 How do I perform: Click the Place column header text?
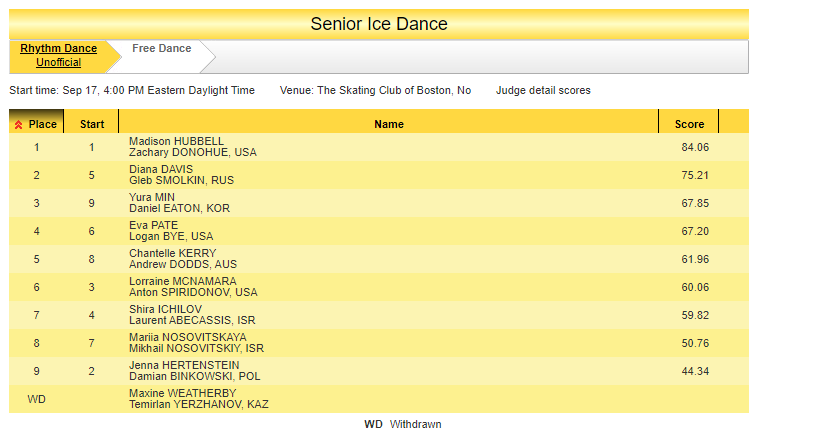click(x=43, y=124)
